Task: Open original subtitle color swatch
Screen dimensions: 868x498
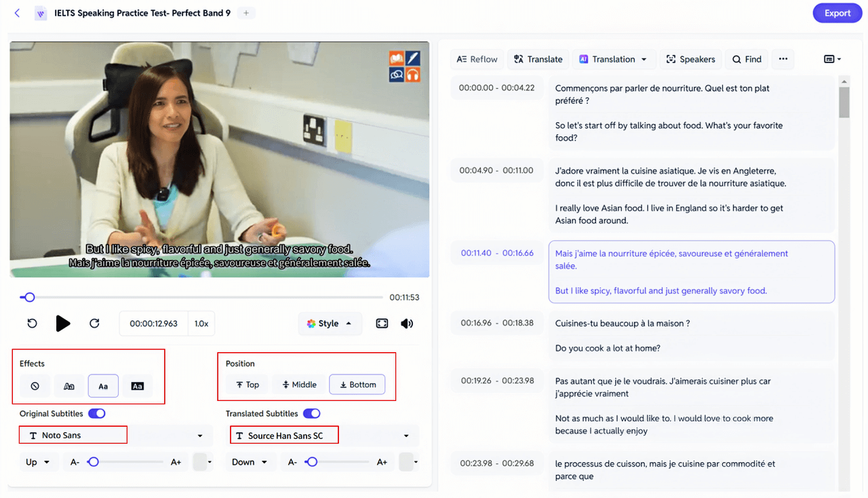Action: point(203,462)
